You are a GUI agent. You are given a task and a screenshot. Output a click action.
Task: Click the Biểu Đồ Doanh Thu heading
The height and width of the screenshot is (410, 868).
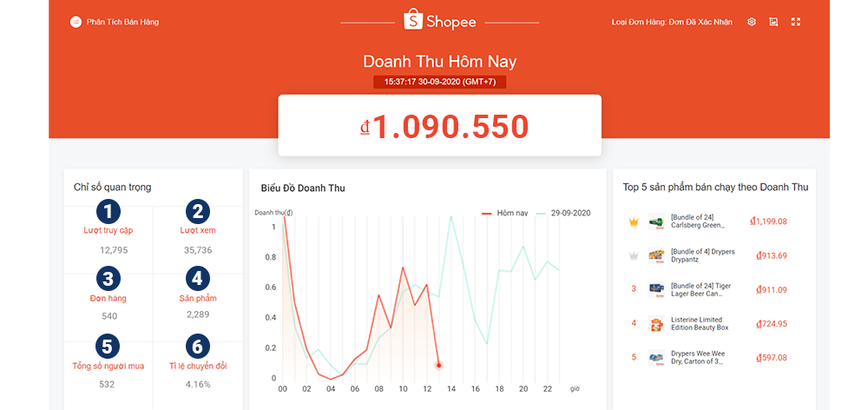coord(303,188)
